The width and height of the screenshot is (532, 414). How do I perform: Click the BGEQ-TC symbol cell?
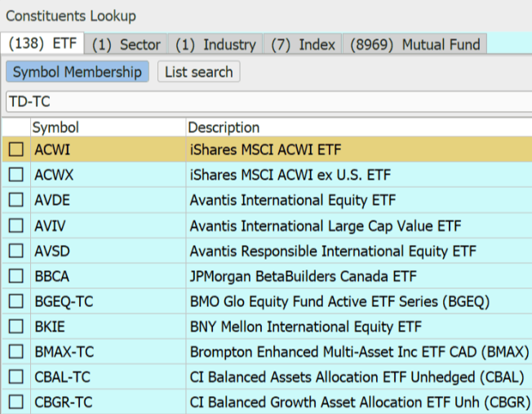108,301
